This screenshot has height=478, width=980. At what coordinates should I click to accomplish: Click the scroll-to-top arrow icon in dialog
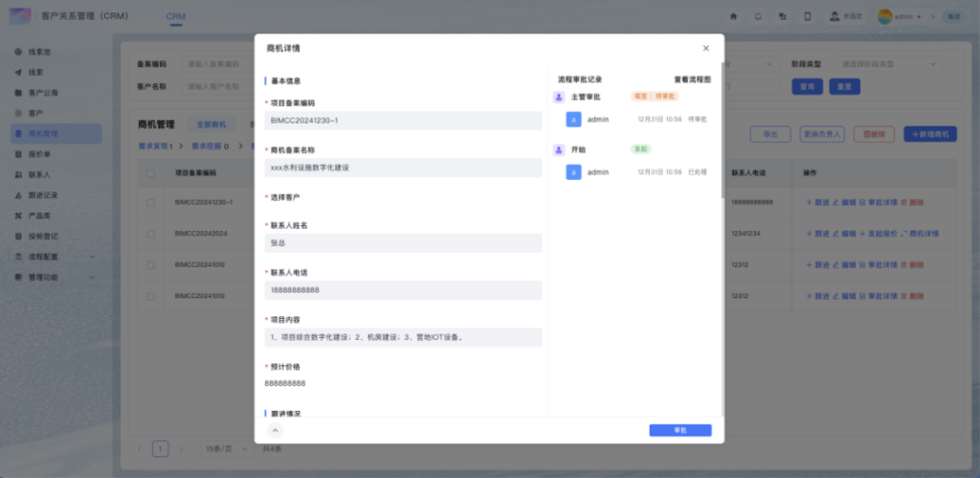click(276, 430)
